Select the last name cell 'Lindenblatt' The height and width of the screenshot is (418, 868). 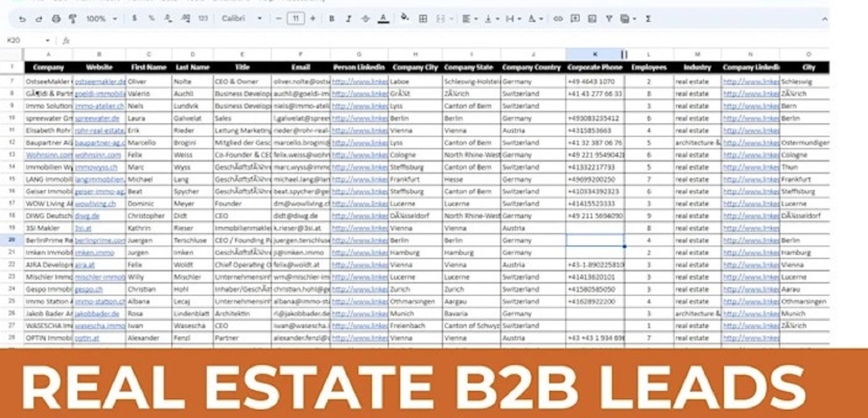coord(192,313)
